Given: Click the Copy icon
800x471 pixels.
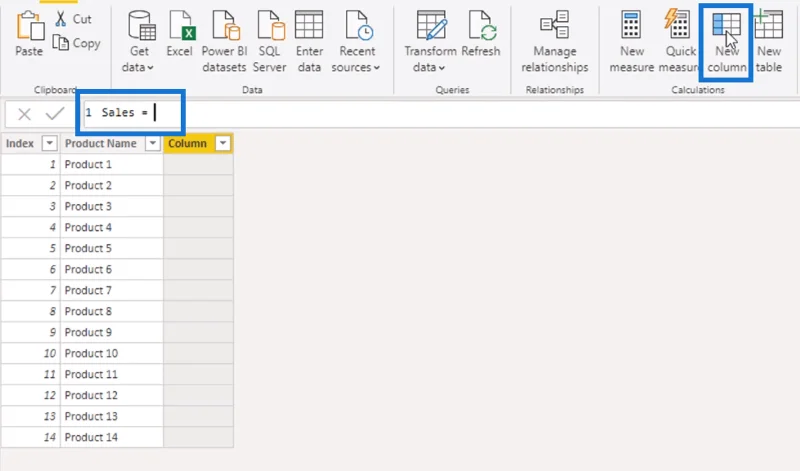Looking at the screenshot, I should 61,43.
